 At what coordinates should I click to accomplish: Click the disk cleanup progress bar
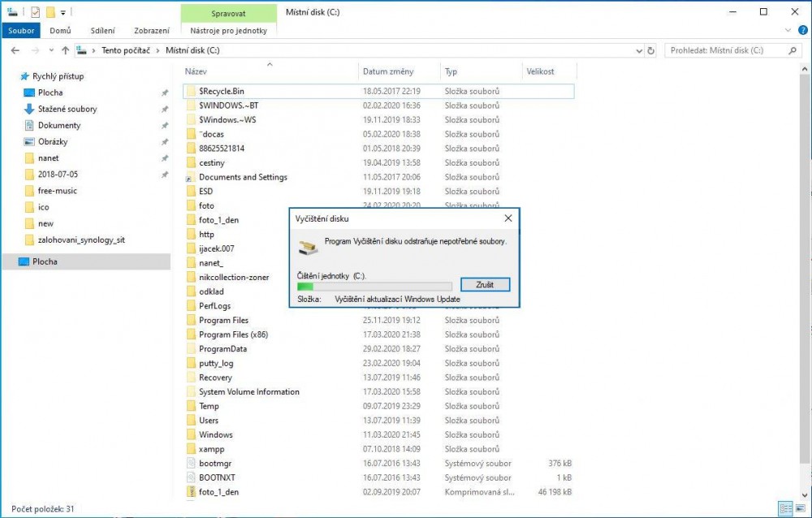374,286
